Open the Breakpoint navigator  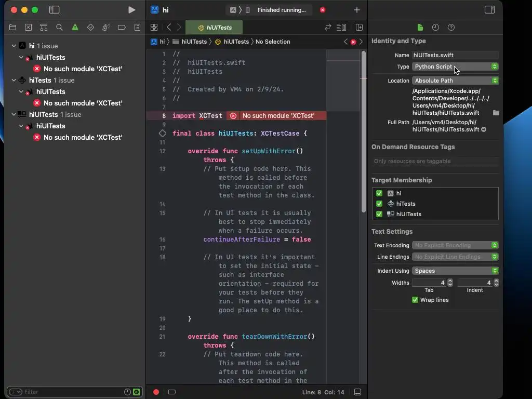point(122,28)
